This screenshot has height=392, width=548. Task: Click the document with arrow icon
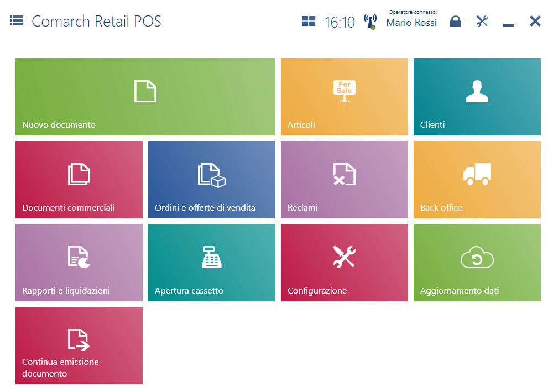79,339
